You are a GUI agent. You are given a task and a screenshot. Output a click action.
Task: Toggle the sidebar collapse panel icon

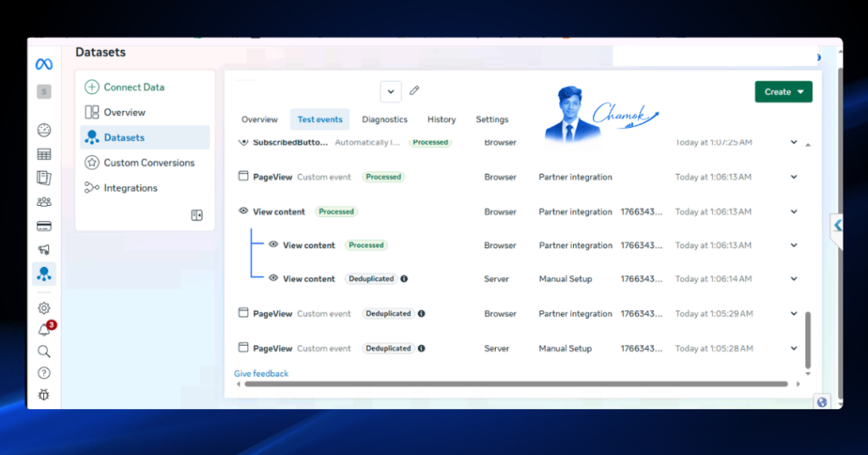click(x=197, y=215)
